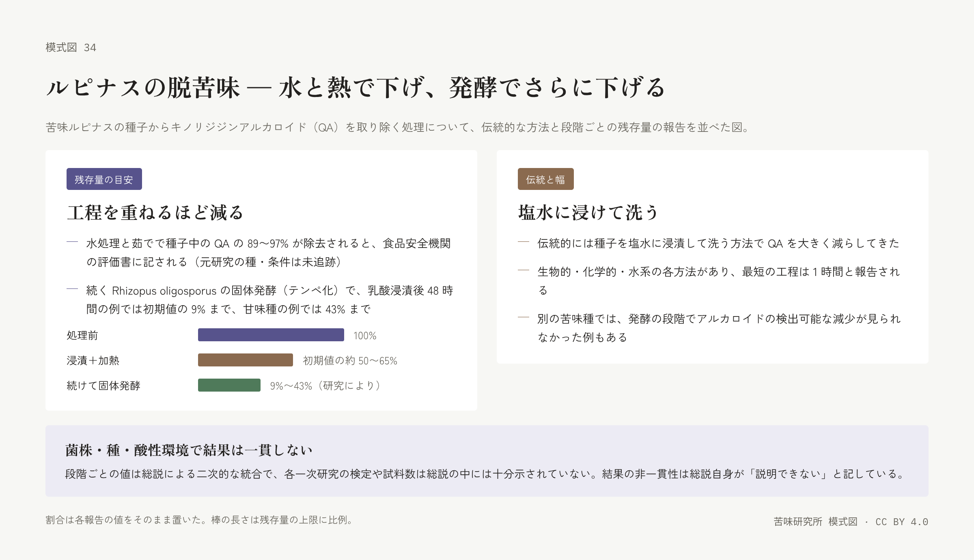Click the heading 塩水に浸けて洗う

[x=588, y=213]
